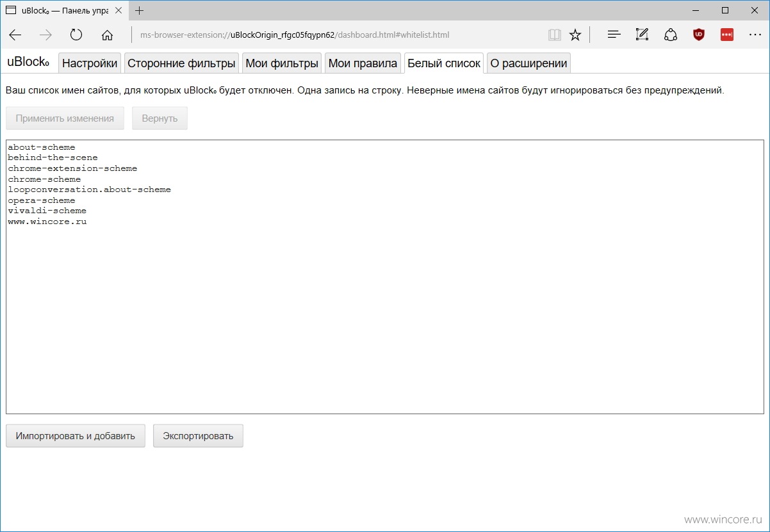Screen dimensions: 770x532
Task: Select the Белый список tab
Action: 444,63
